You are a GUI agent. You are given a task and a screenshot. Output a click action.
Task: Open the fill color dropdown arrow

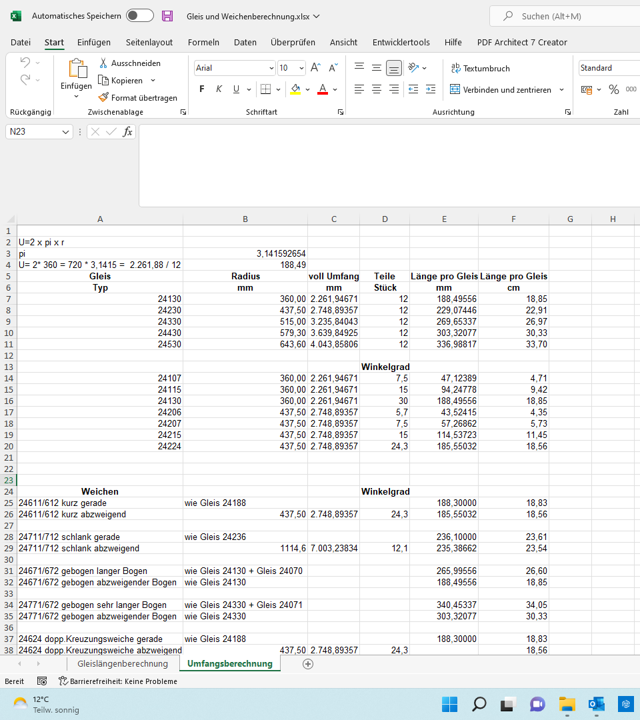[x=308, y=90]
